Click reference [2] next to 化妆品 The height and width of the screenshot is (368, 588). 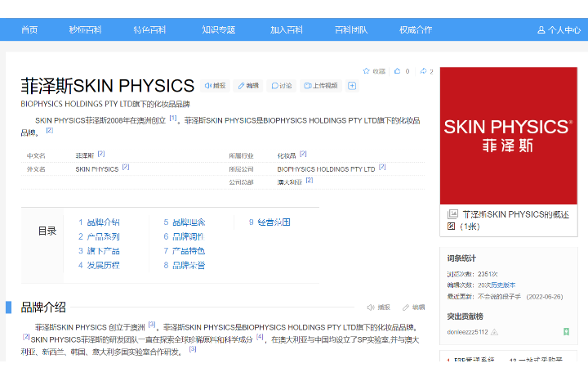point(303,153)
